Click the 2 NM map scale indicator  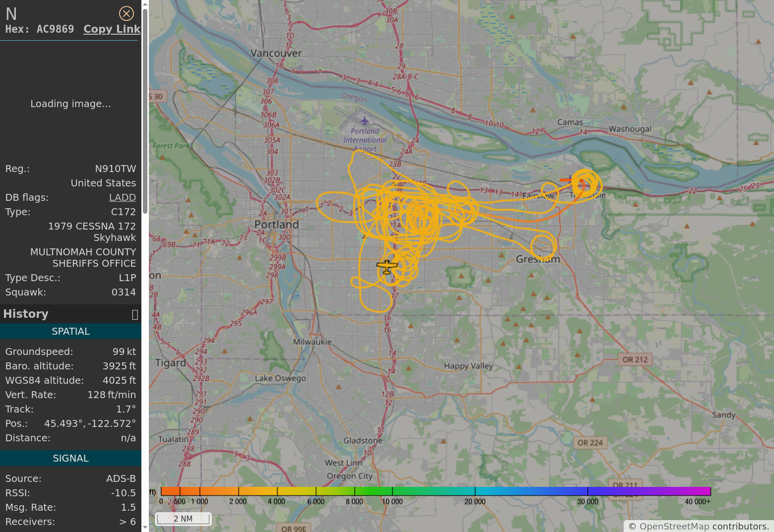pyautogui.click(x=183, y=519)
